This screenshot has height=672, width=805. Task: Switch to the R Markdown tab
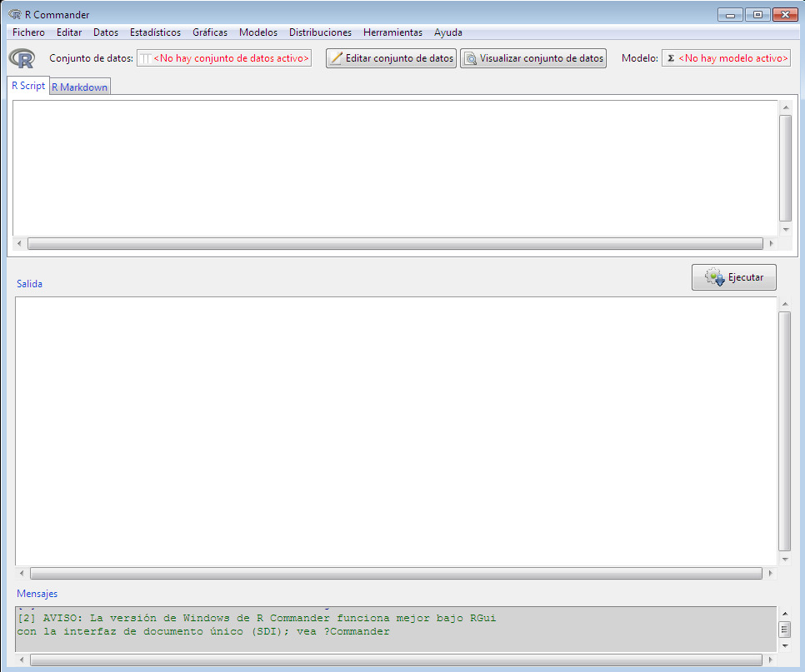tap(79, 87)
